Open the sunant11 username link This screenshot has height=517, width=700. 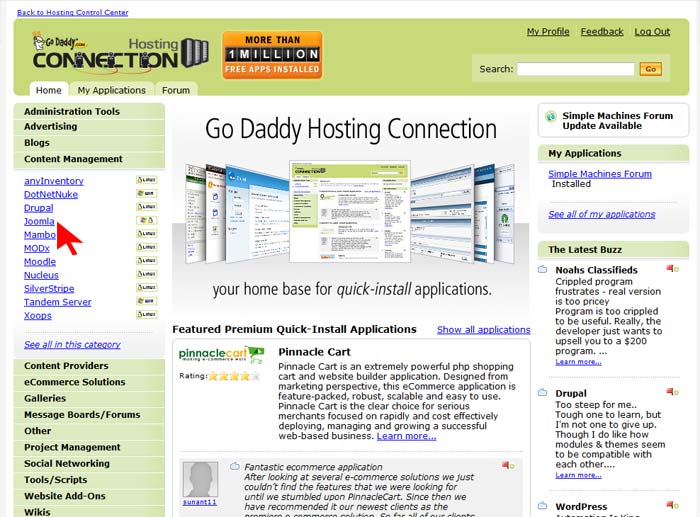(x=200, y=502)
